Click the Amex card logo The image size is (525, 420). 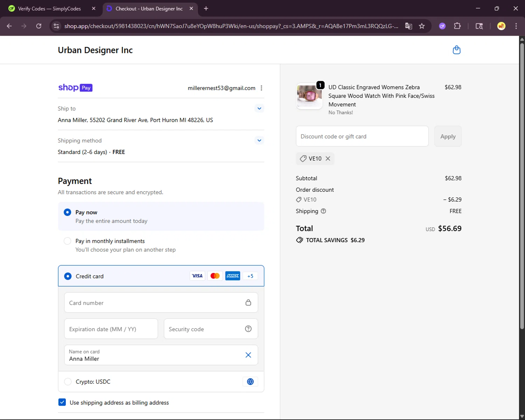(x=233, y=276)
